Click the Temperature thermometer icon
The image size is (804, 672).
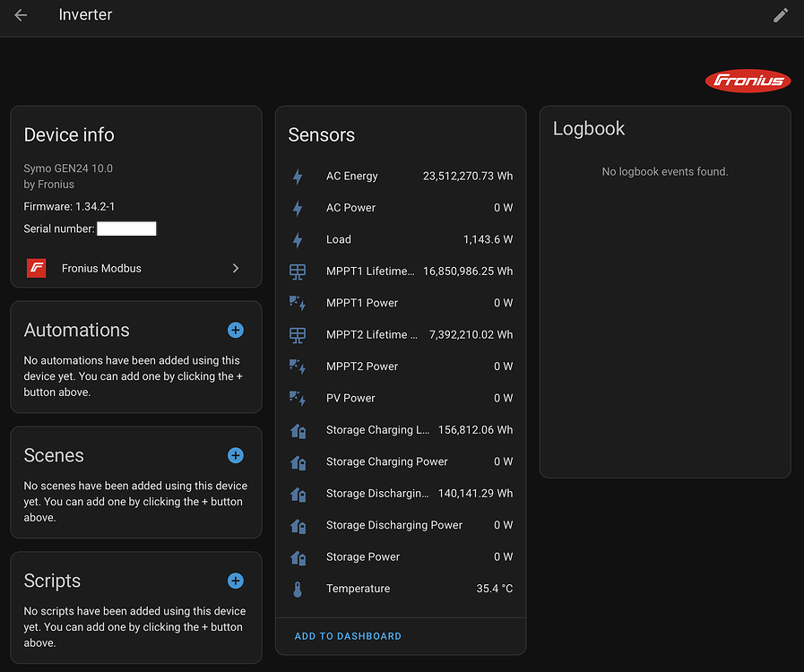coord(298,589)
